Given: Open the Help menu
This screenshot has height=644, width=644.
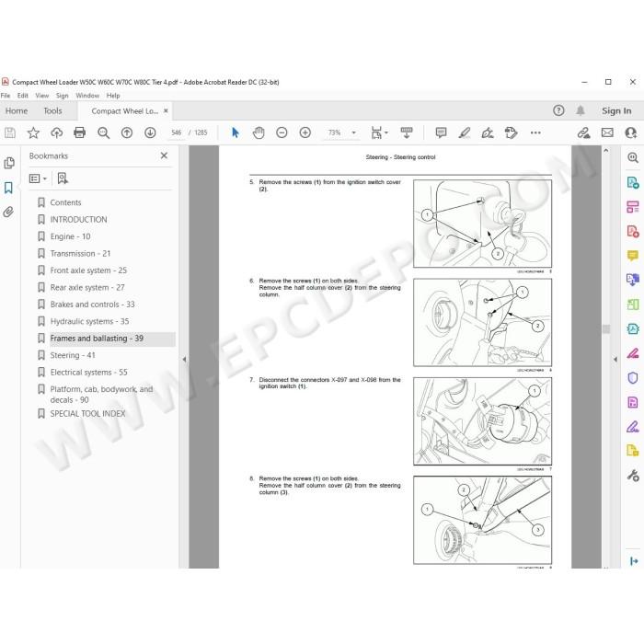Looking at the screenshot, I should pyautogui.click(x=113, y=96).
